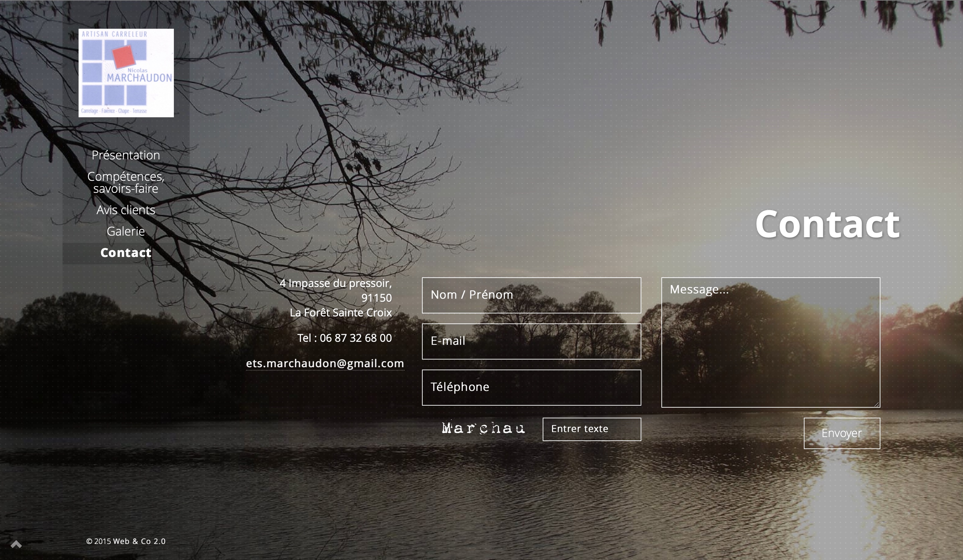Click the Nicolas Marchaudon logo image
This screenshot has width=963, height=560.
click(126, 73)
